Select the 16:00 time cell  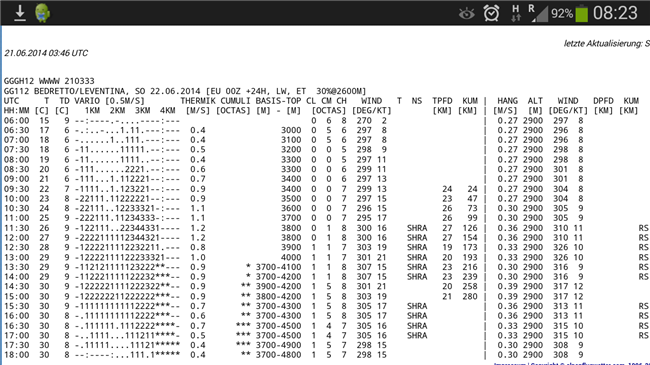[17, 316]
